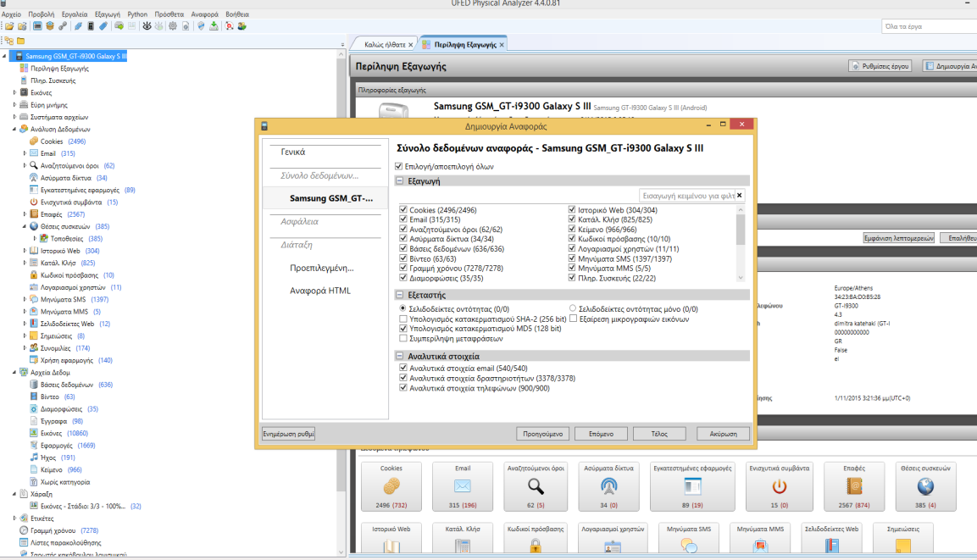Viewport: 977px width, 560px height.
Task: Open the Εργαλεία menu
Action: coord(75,14)
